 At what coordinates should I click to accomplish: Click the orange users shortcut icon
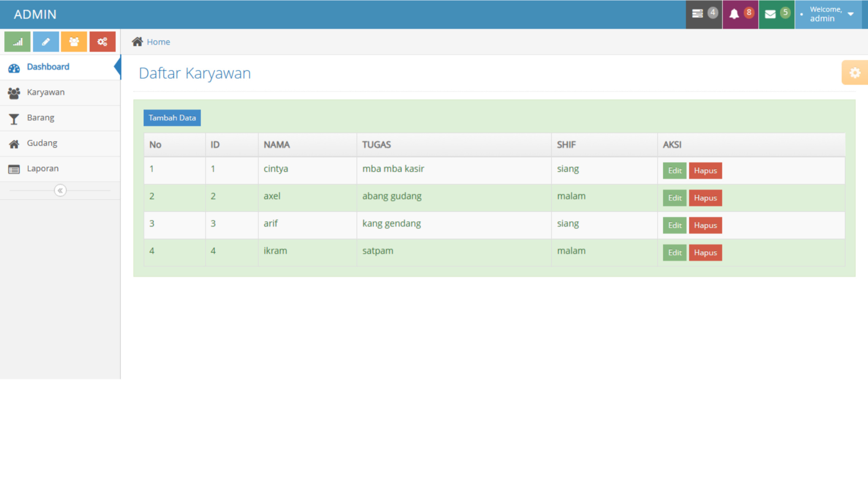[74, 42]
